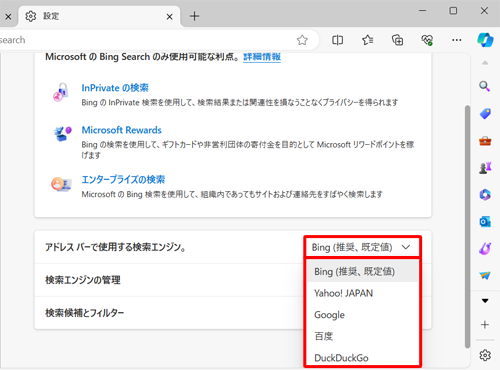This screenshot has width=500, height=370.
Task: Close the 設定 tab
Action: click(x=170, y=17)
